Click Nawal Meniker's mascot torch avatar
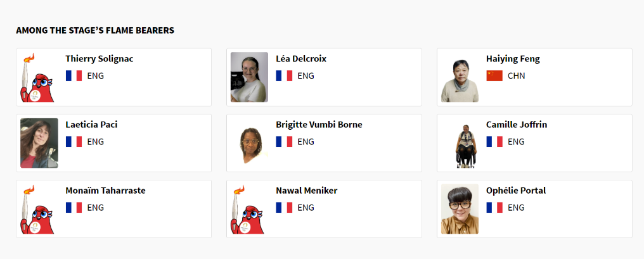Image resolution: width=644 pixels, height=259 pixels. pyautogui.click(x=249, y=209)
